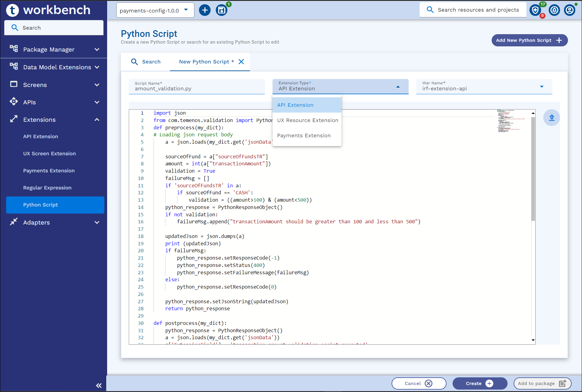The width and height of the screenshot is (582, 392).
Task: Open the bell alerts icon
Action: (554, 10)
